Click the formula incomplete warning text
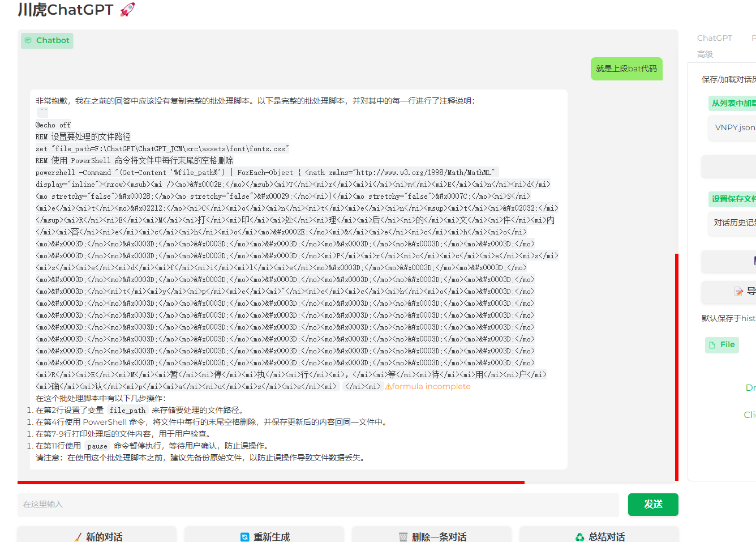756x542 pixels. pos(428,386)
